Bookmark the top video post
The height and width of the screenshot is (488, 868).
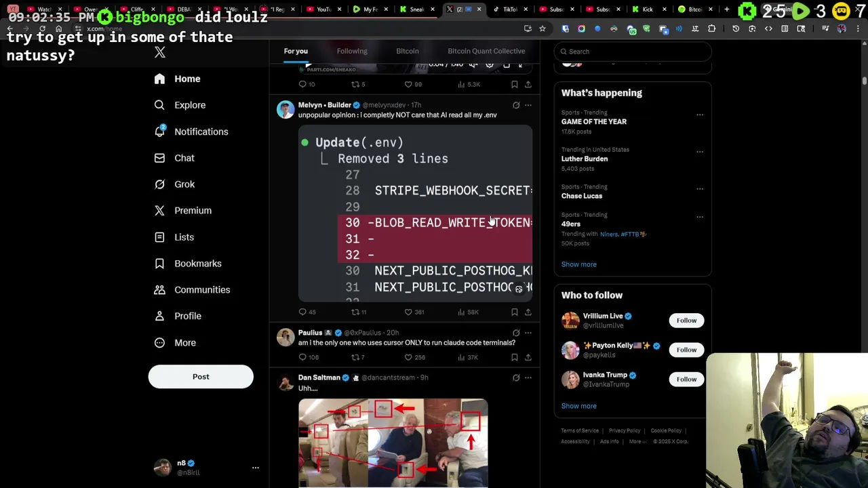point(515,84)
